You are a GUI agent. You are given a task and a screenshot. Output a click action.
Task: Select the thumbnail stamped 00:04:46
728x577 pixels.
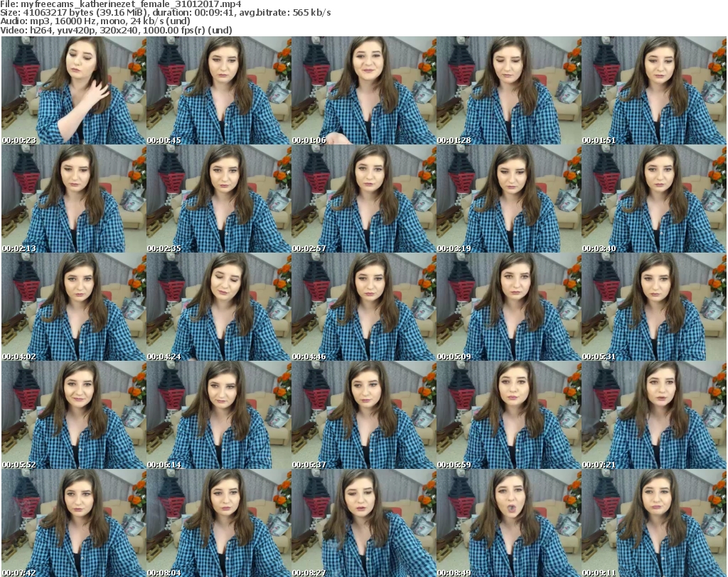(x=364, y=307)
